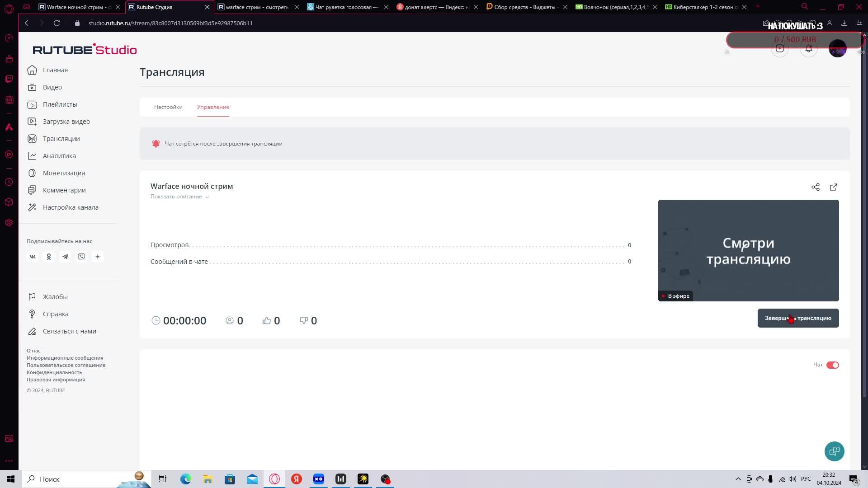Viewport: 868px width, 488px height.
Task: Open the Telegram social link
Action: tap(65, 257)
